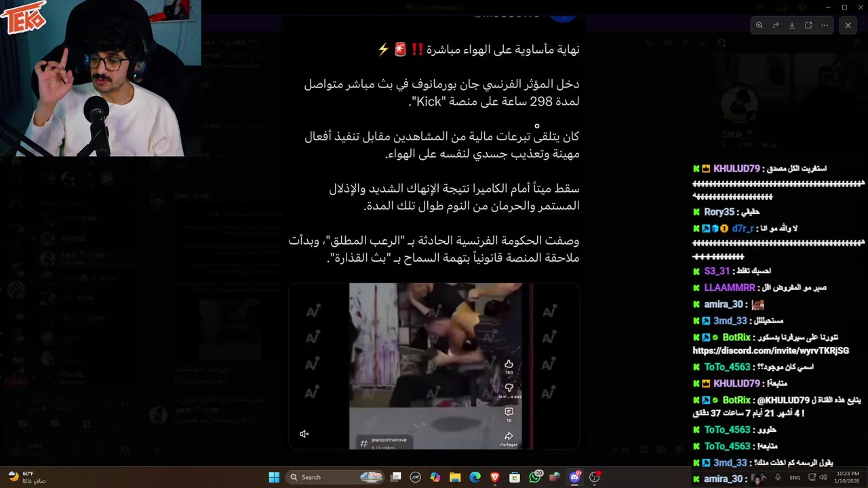Click the thumbs-down dislike icon on the video

tap(509, 388)
